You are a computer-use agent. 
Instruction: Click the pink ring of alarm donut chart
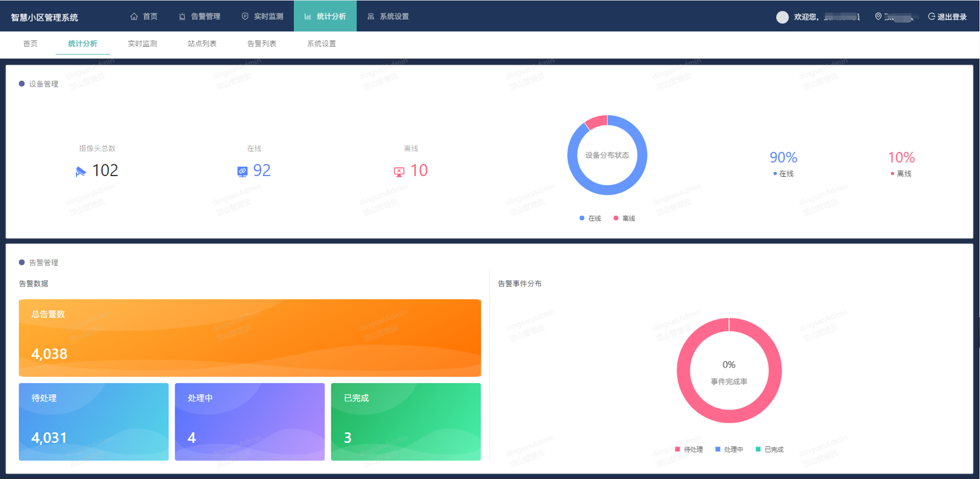pyautogui.click(x=684, y=371)
